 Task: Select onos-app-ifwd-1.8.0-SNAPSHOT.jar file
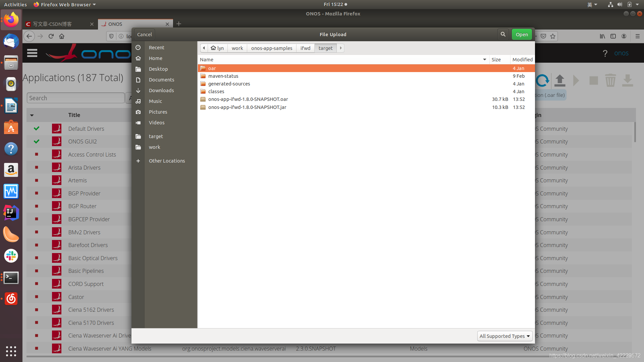pyautogui.click(x=366, y=107)
